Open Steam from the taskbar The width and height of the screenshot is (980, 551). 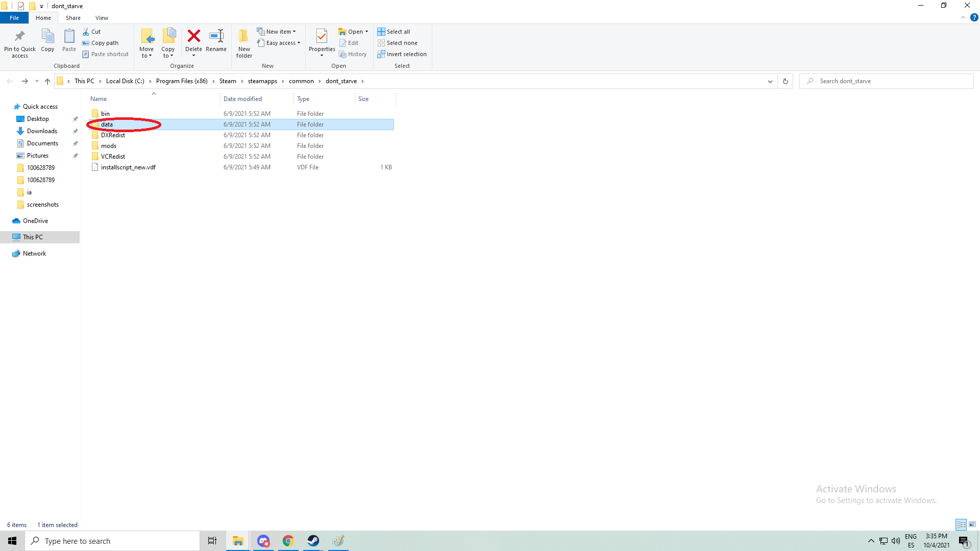pos(313,541)
